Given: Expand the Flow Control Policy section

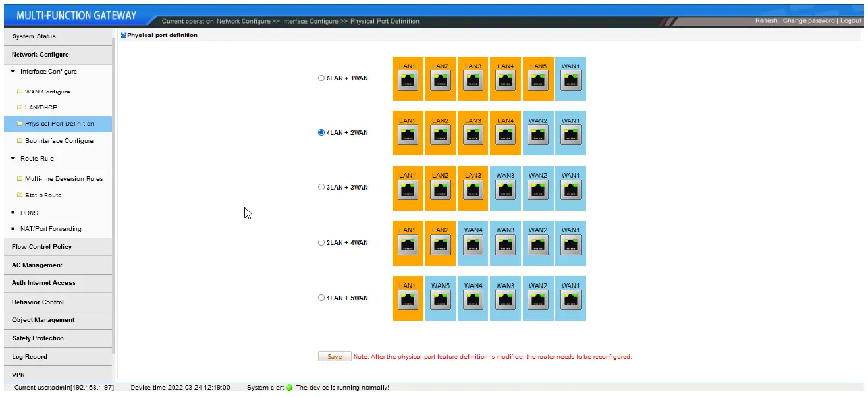Looking at the screenshot, I should [x=57, y=247].
